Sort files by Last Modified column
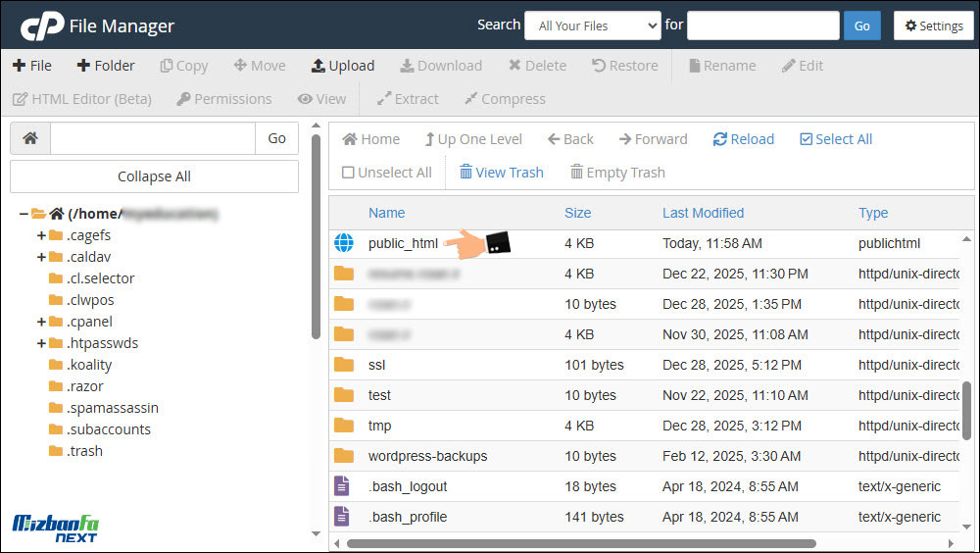 (x=703, y=213)
